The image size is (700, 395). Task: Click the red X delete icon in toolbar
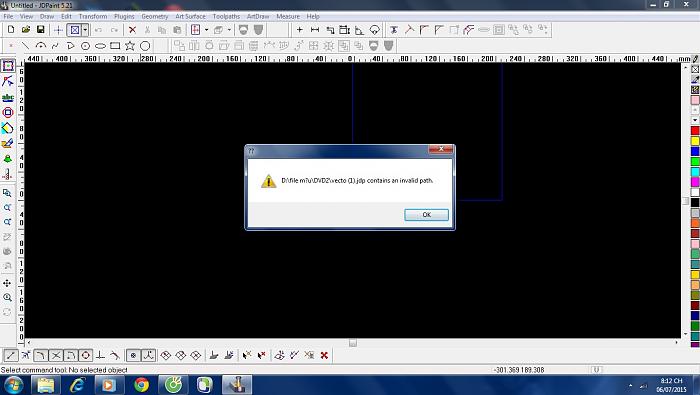click(x=132, y=30)
